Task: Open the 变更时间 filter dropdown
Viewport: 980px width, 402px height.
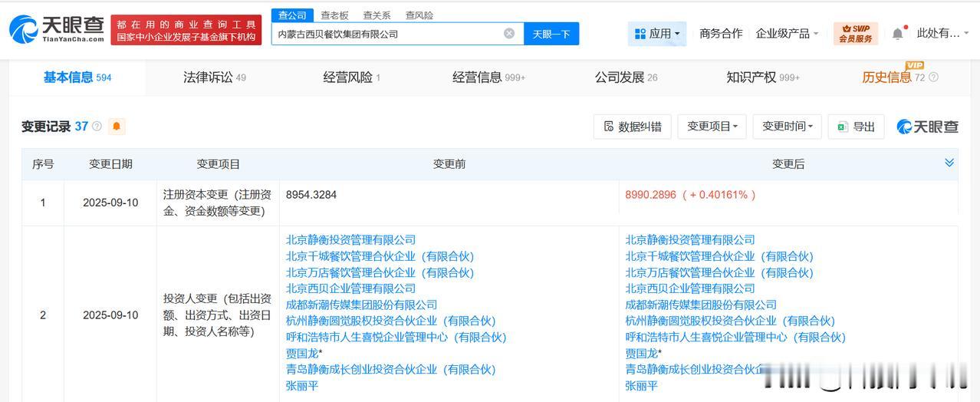Action: pyautogui.click(x=787, y=127)
